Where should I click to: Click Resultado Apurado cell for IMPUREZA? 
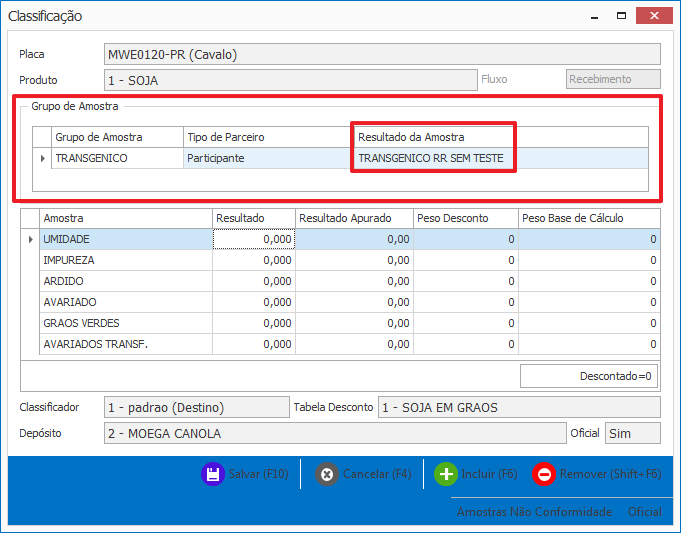(354, 260)
